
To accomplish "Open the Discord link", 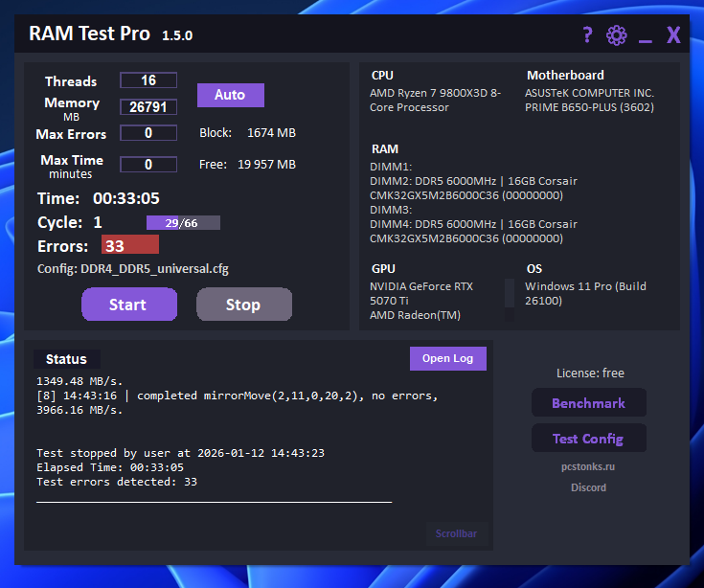I will click(588, 487).
